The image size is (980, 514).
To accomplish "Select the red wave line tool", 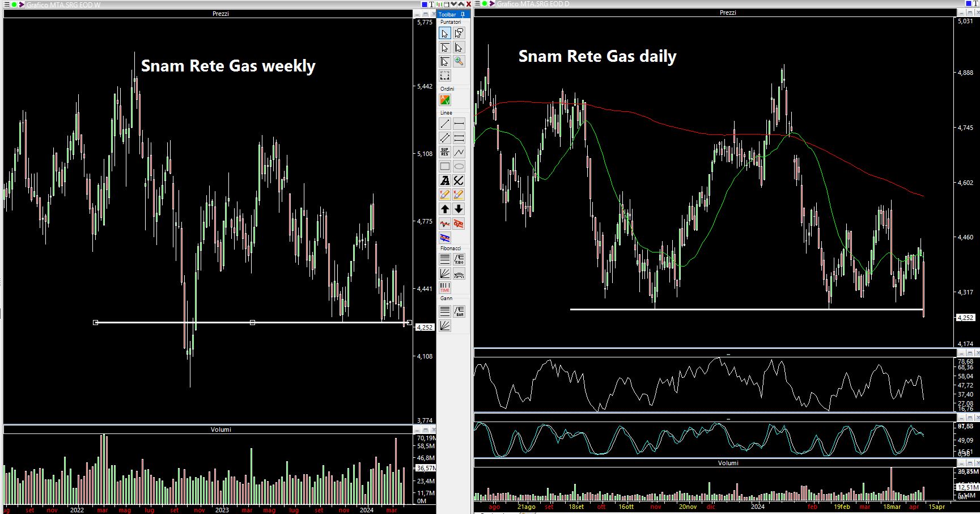I will 445,224.
